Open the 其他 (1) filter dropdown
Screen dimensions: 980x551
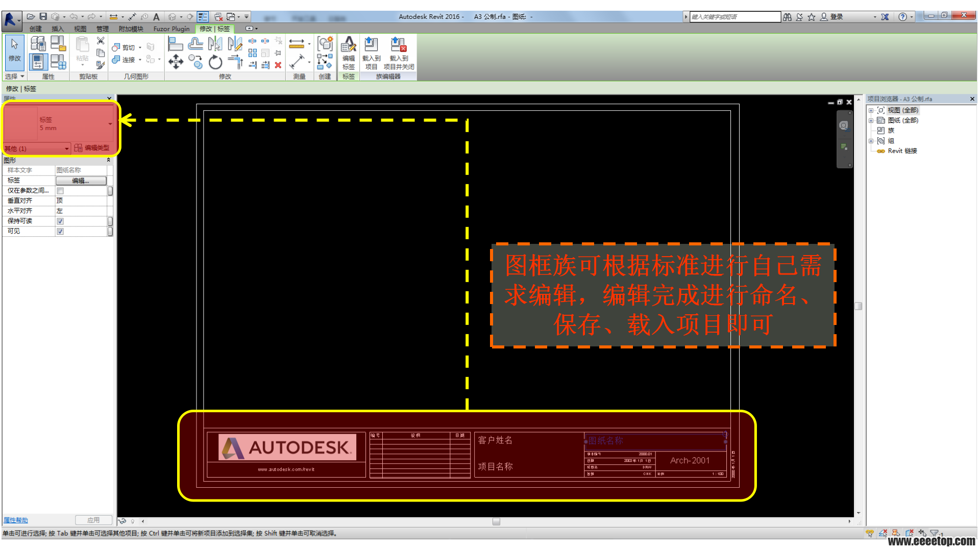pos(66,149)
